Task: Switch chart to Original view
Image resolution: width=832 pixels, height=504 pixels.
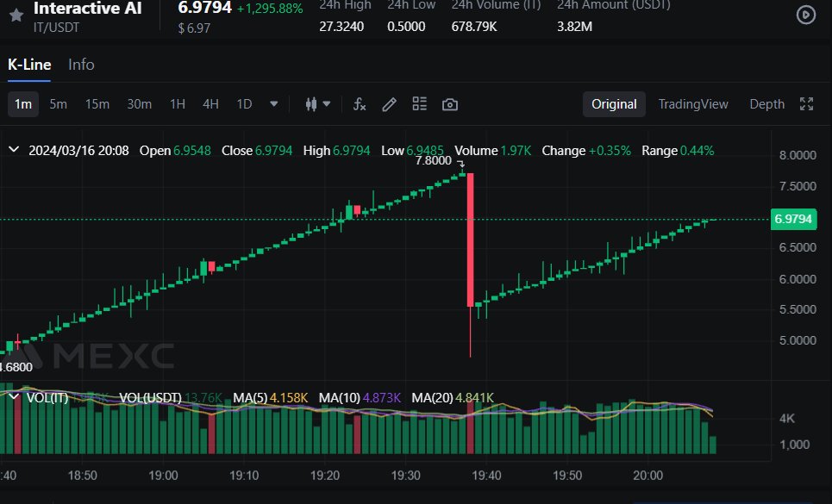Action: pyautogui.click(x=614, y=104)
